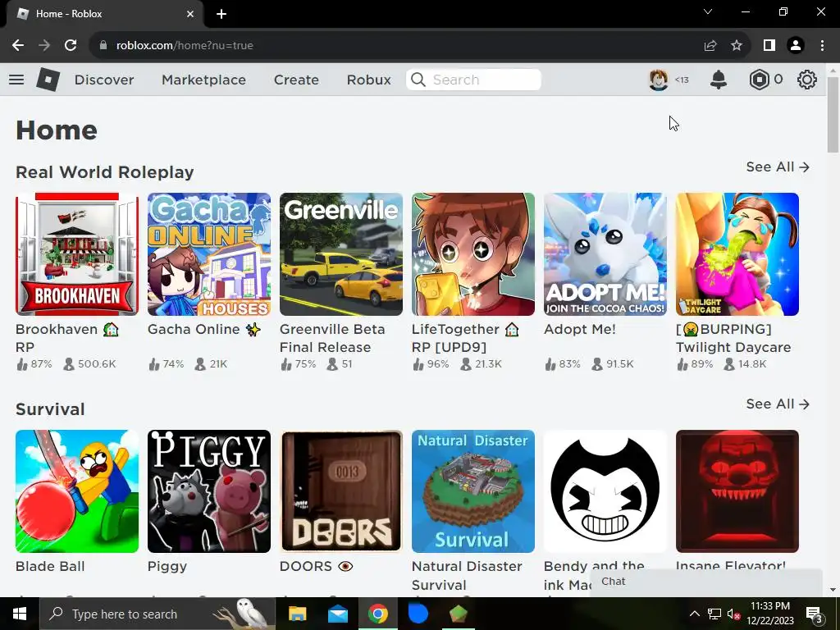Screen dimensions: 840x630
Task: Open the Twilight Daycare thumbnail
Action: point(737,254)
